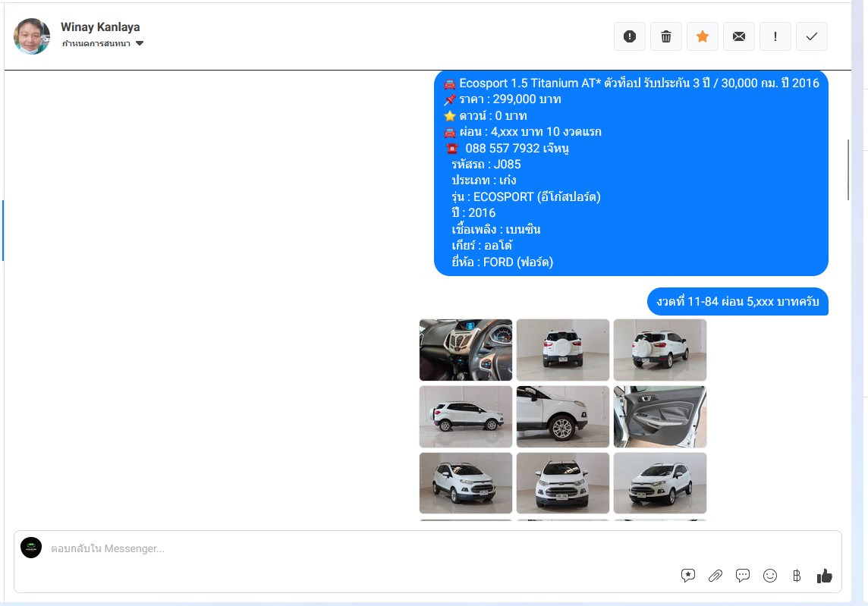This screenshot has height=606, width=868.
Task: Open the door panel interior photo
Action: pyautogui.click(x=660, y=416)
